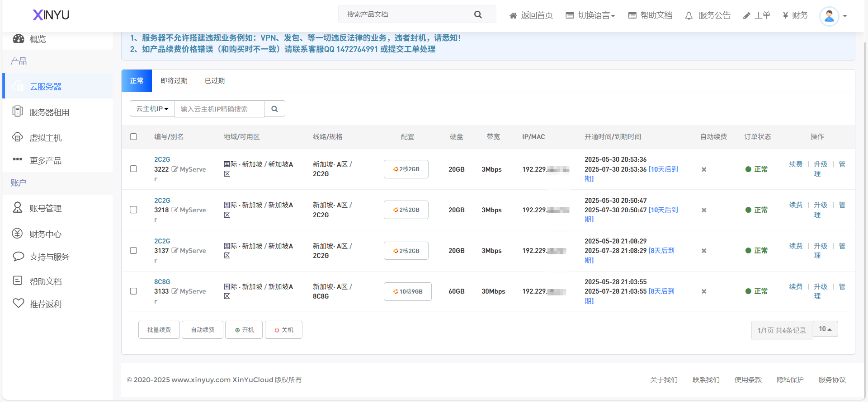Screen dimensions: 868x402
Task: Expand the user account dropdown arrow
Action: [x=845, y=16]
